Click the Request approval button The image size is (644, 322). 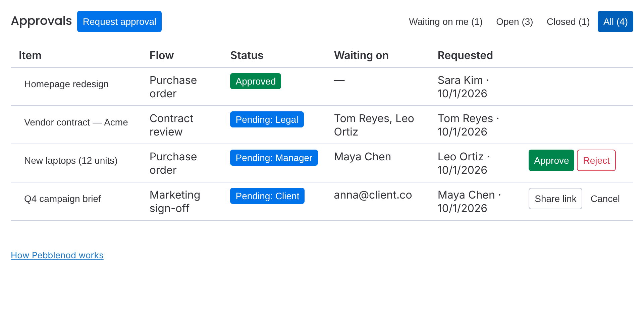pos(119,21)
